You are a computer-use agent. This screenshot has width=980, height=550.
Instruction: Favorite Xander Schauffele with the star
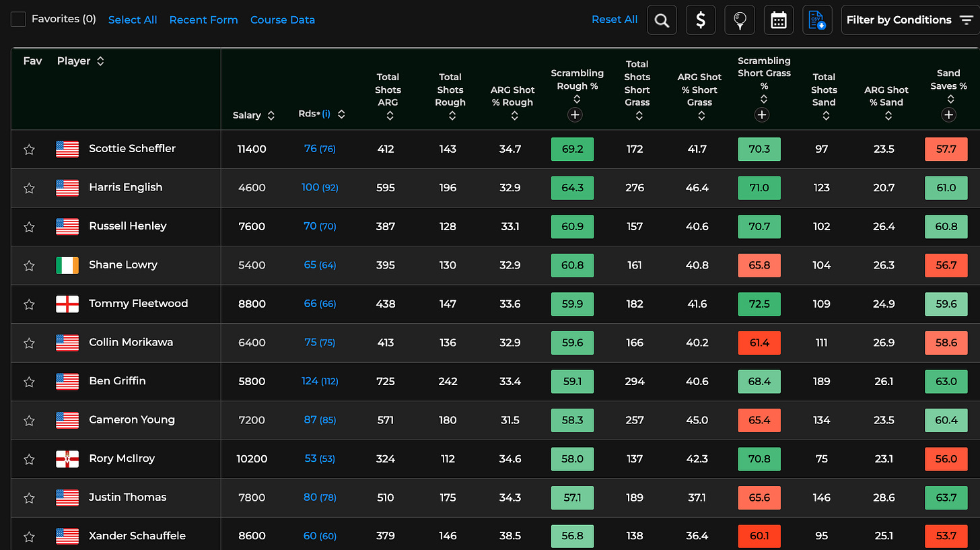[x=29, y=537]
